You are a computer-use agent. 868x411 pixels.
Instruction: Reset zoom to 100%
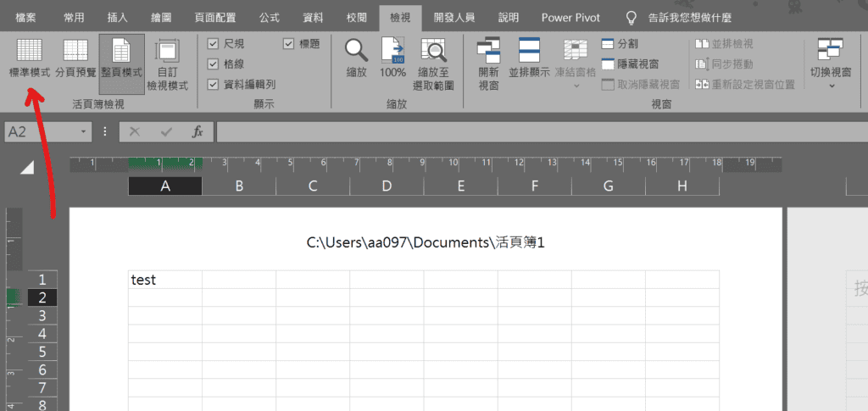tap(392, 58)
